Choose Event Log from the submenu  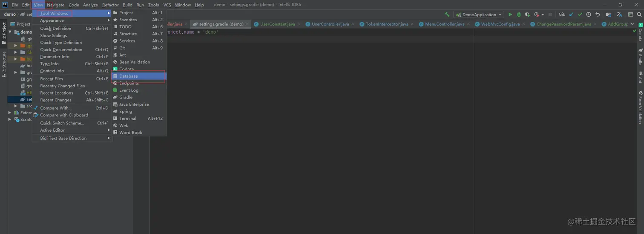click(x=139, y=90)
